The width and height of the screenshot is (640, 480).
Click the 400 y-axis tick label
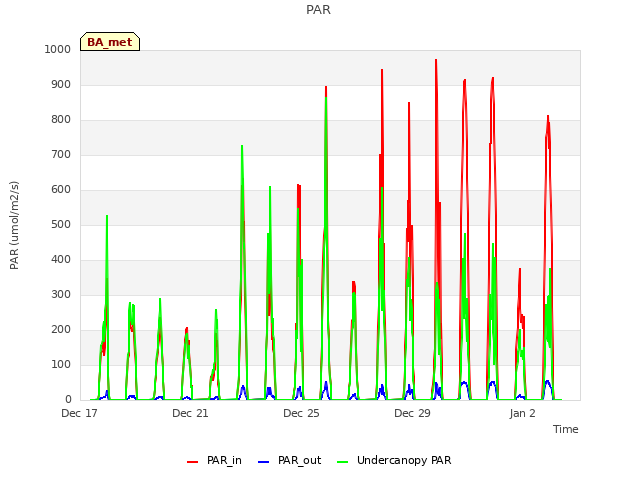click(61, 260)
